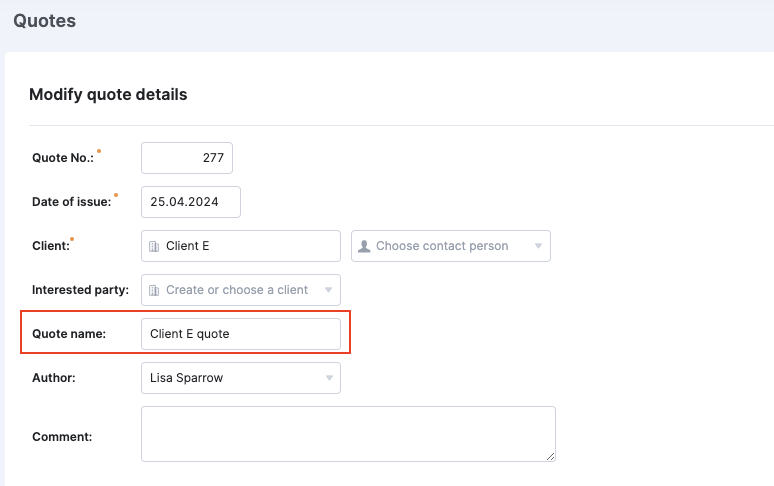Focus the Quote name input field
The image size is (774, 486).
click(x=241, y=334)
